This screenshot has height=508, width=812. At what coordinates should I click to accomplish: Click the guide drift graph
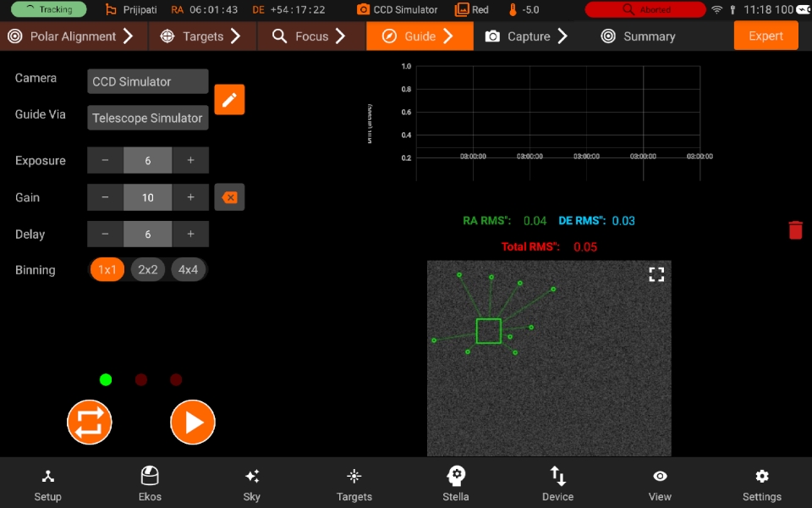point(557,123)
